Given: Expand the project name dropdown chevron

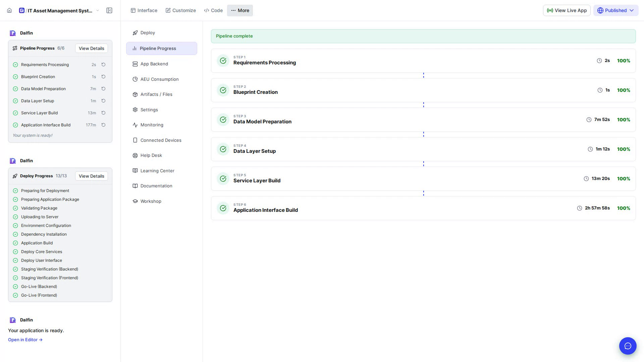Looking at the screenshot, I should coord(98,10).
